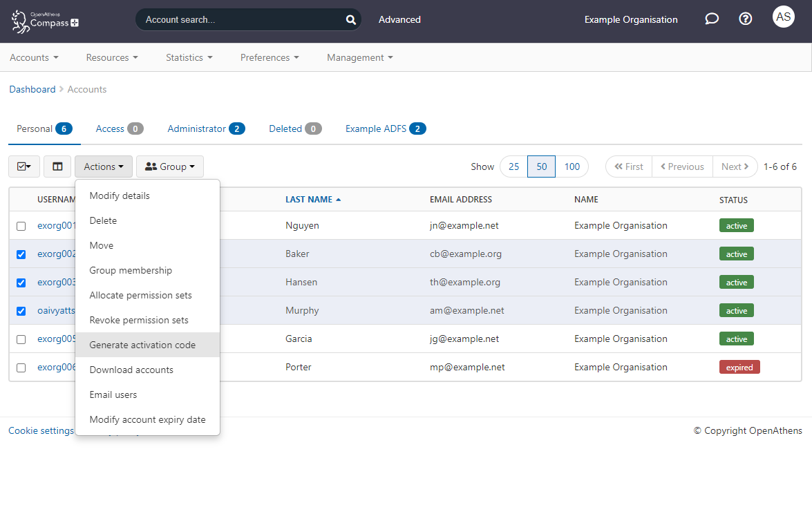Open the Management dropdown
This screenshot has height=514, width=812.
click(360, 57)
